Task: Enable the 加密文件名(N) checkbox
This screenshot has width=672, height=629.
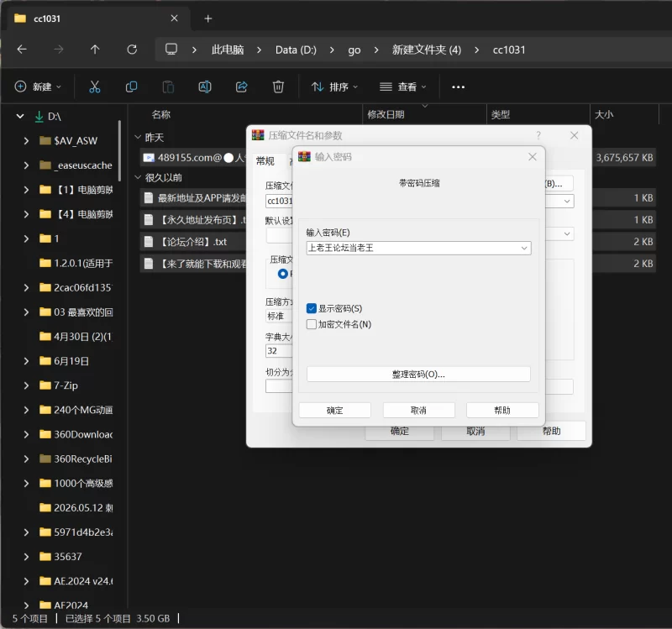Action: tap(312, 324)
